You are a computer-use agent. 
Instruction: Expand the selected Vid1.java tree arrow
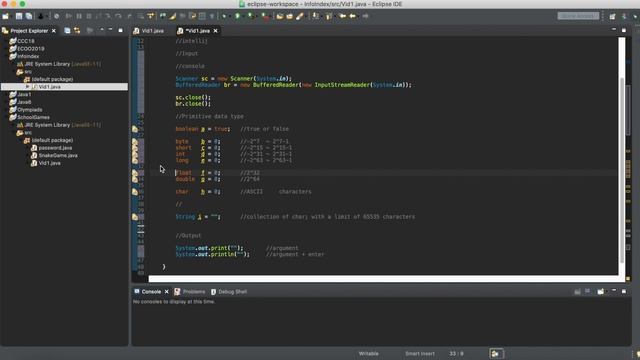tap(27, 87)
